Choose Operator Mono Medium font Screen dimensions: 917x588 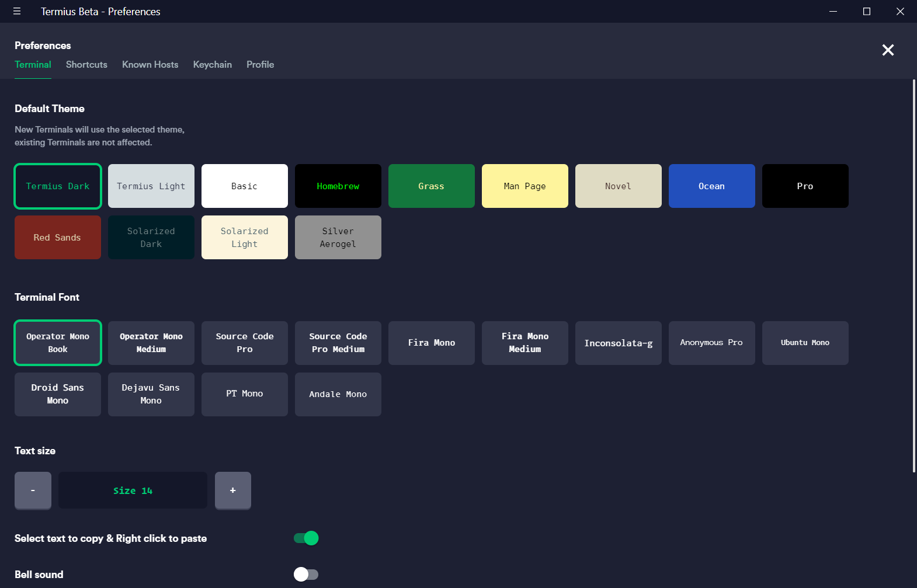click(x=151, y=343)
